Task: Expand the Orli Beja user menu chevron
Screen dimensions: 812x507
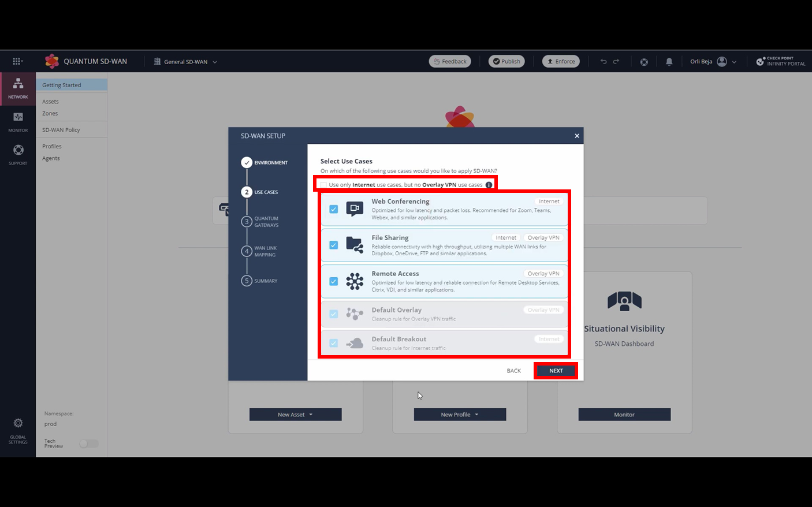Action: [734, 62]
